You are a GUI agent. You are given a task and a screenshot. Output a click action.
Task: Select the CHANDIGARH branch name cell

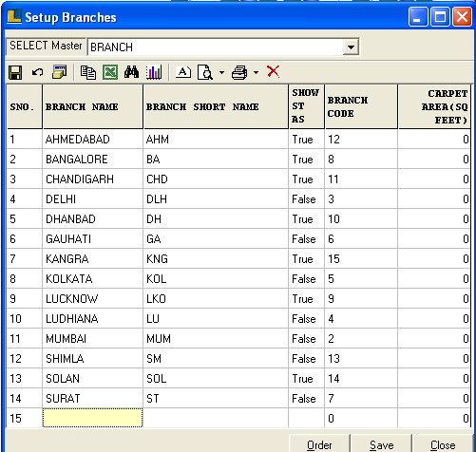coord(92,179)
